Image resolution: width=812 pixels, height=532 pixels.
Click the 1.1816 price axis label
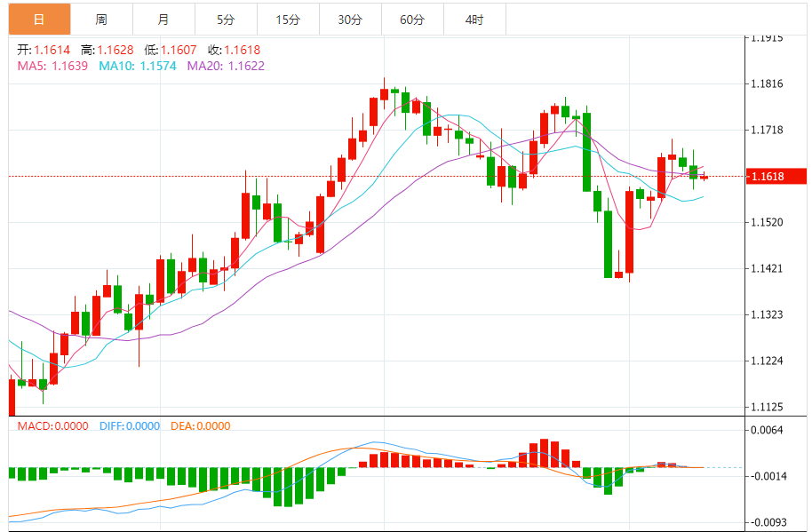click(x=767, y=83)
